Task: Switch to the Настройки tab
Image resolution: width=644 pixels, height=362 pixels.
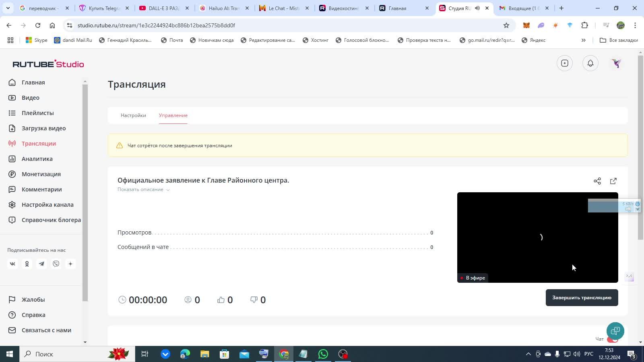Action: [x=133, y=115]
